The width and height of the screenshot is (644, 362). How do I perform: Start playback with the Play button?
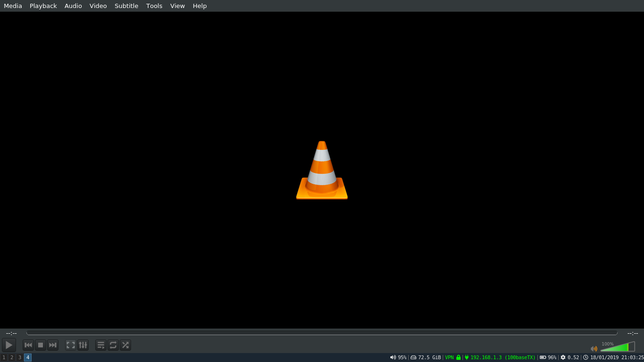point(9,345)
